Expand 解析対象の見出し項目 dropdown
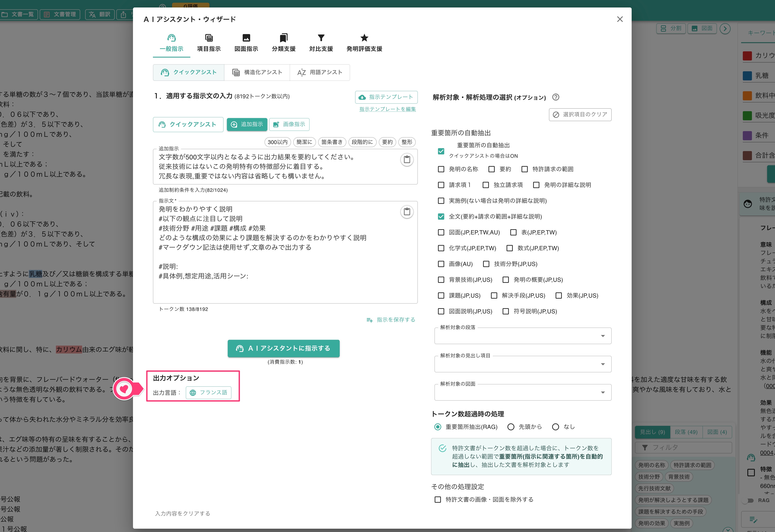This screenshot has width=775, height=532. [x=523, y=364]
